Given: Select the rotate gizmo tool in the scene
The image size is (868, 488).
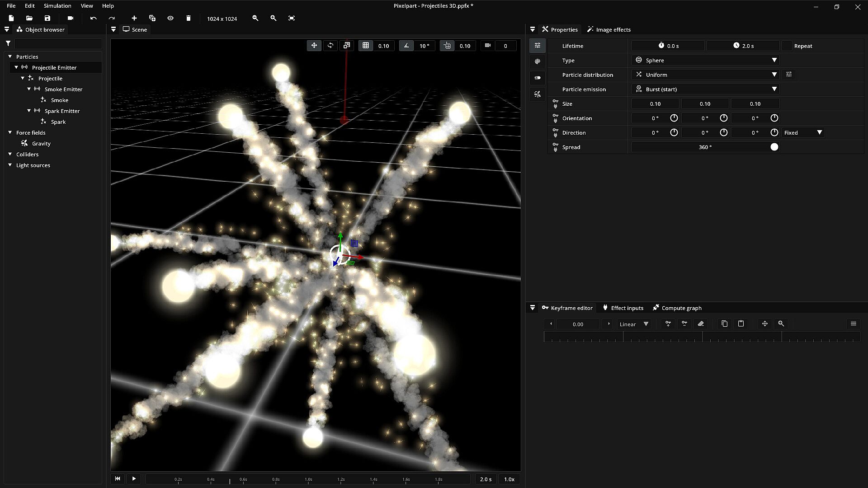Looking at the screenshot, I should point(330,46).
